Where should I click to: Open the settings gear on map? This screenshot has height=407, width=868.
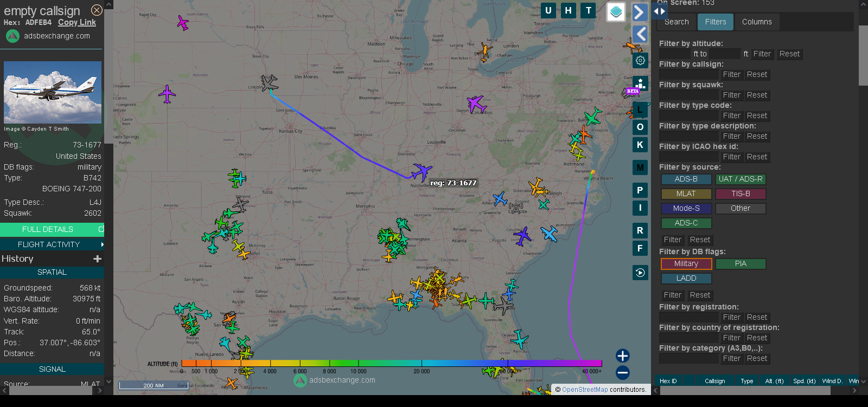click(640, 60)
